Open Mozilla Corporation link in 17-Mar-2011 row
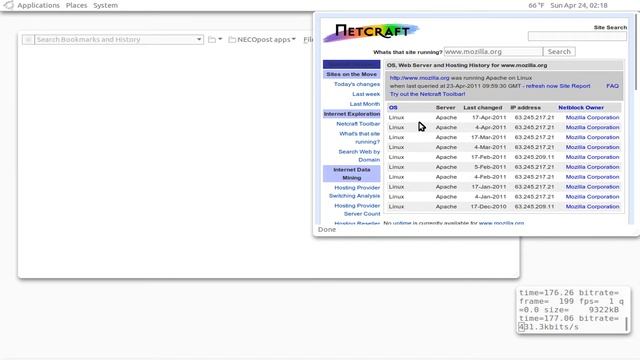 click(x=592, y=137)
